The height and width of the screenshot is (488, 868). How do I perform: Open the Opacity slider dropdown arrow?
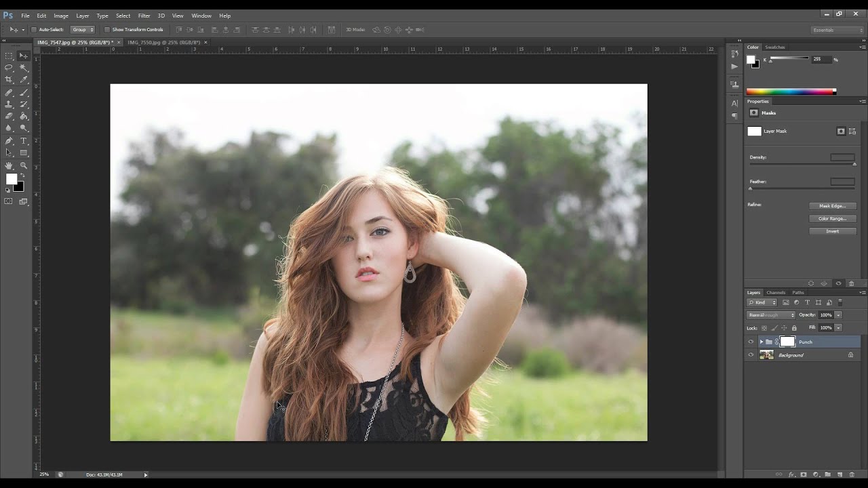(838, 315)
